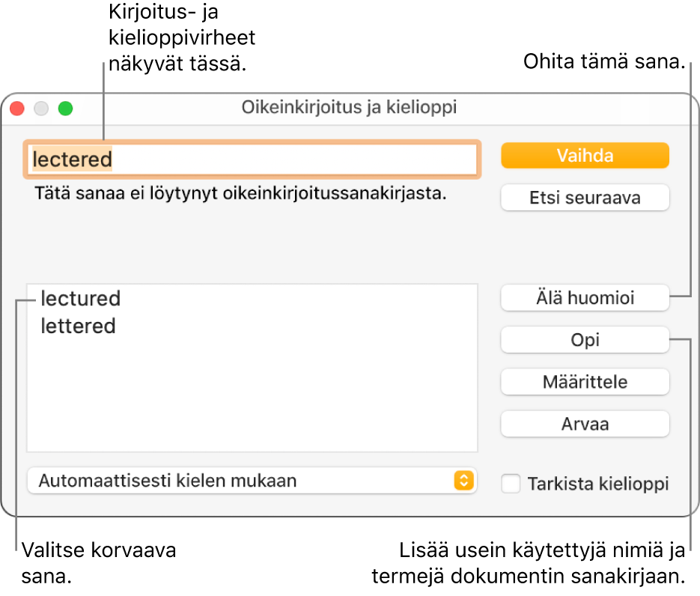Minimize the window with the yellow button

[41, 109]
